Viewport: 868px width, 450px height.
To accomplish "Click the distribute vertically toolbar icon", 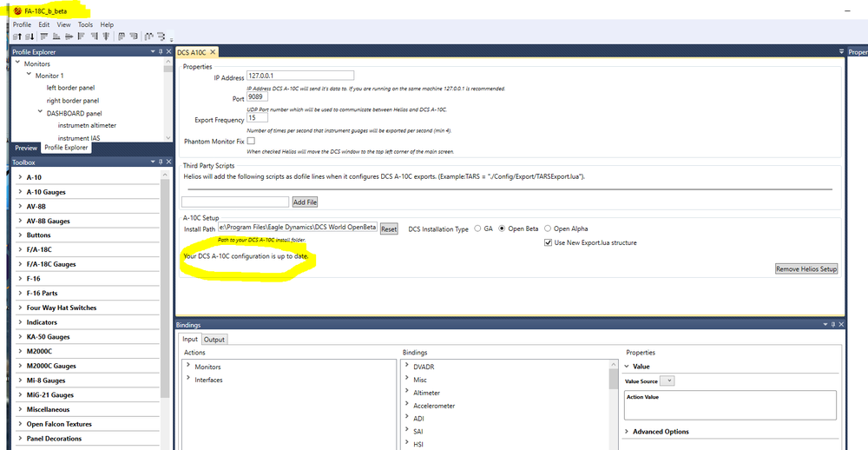I will point(134,36).
